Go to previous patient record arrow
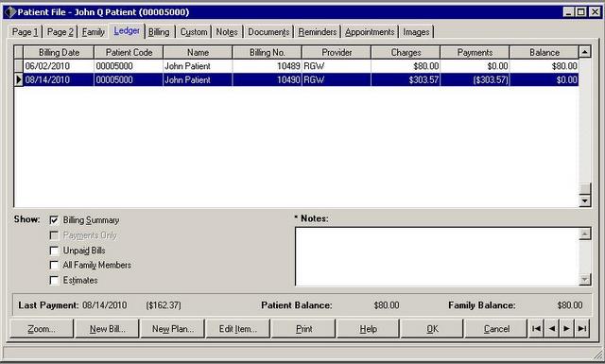 click(x=552, y=328)
